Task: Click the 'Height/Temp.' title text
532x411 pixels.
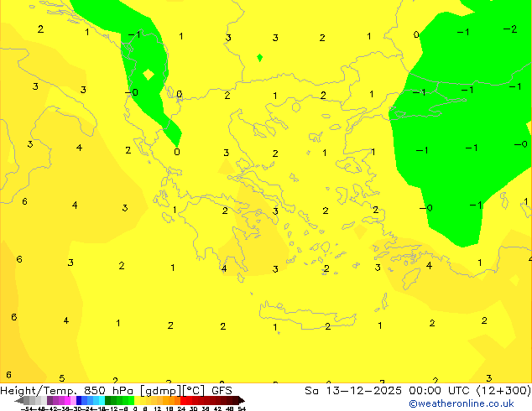Action: (39, 391)
